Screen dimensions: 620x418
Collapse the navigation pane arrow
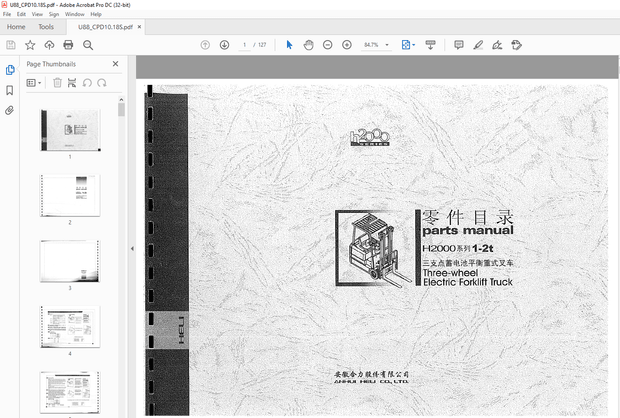(132, 248)
